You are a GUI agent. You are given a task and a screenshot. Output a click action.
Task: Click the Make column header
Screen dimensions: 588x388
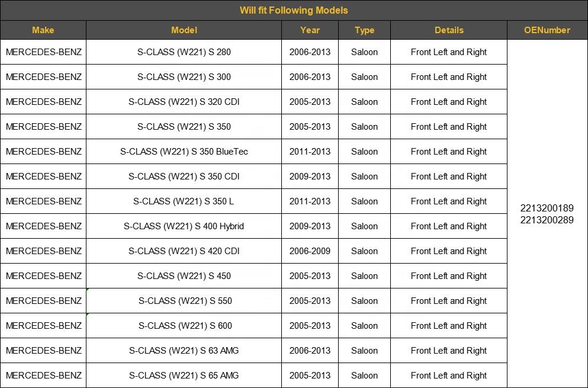(43, 30)
